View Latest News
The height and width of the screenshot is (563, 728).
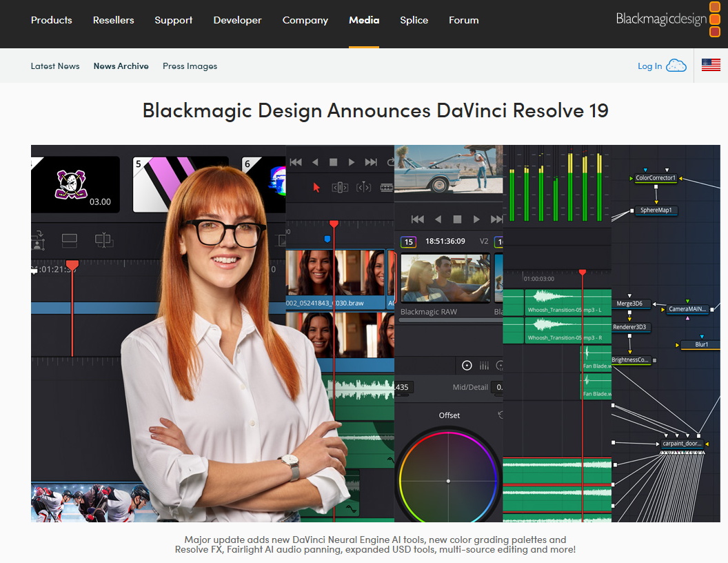tap(55, 66)
